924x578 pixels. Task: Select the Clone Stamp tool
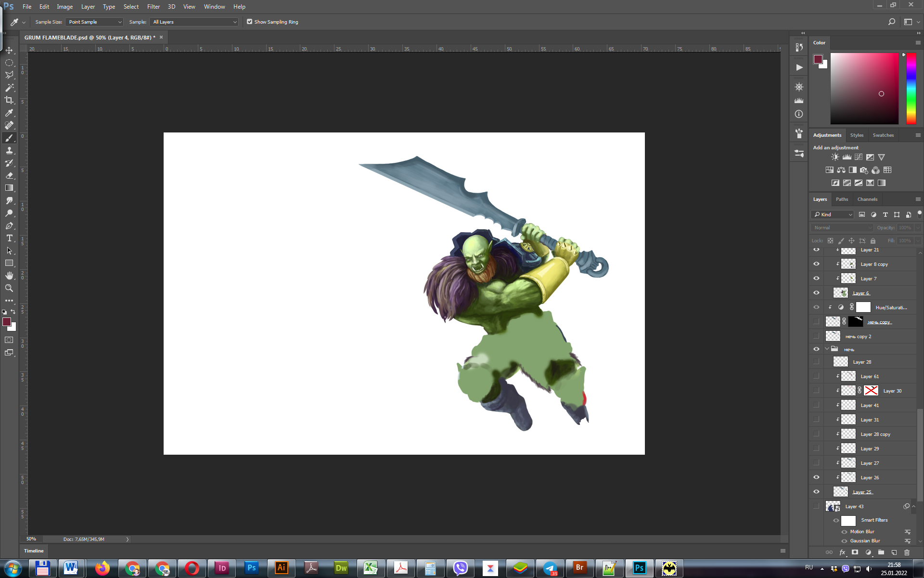click(x=9, y=150)
